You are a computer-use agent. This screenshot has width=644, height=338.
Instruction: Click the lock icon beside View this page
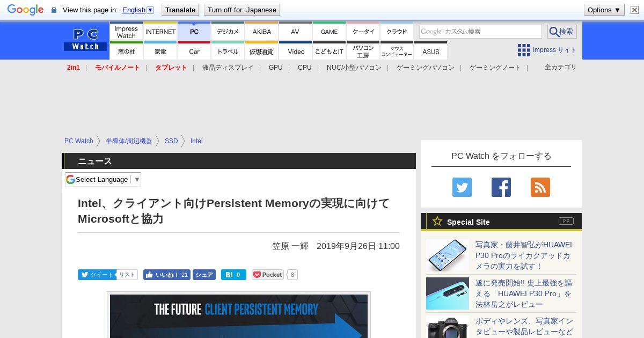click(x=54, y=10)
